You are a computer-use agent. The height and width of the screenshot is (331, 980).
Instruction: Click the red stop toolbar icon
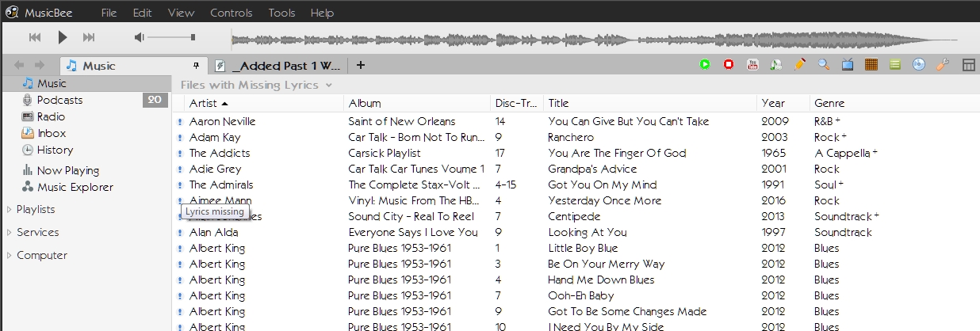729,65
